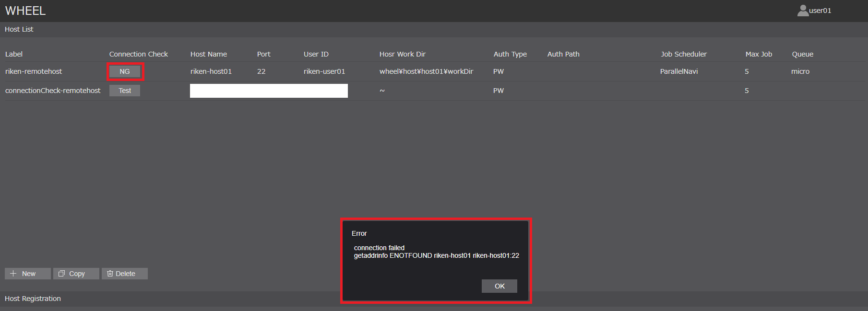Click the Host Name column header
The height and width of the screenshot is (311, 868).
point(209,54)
